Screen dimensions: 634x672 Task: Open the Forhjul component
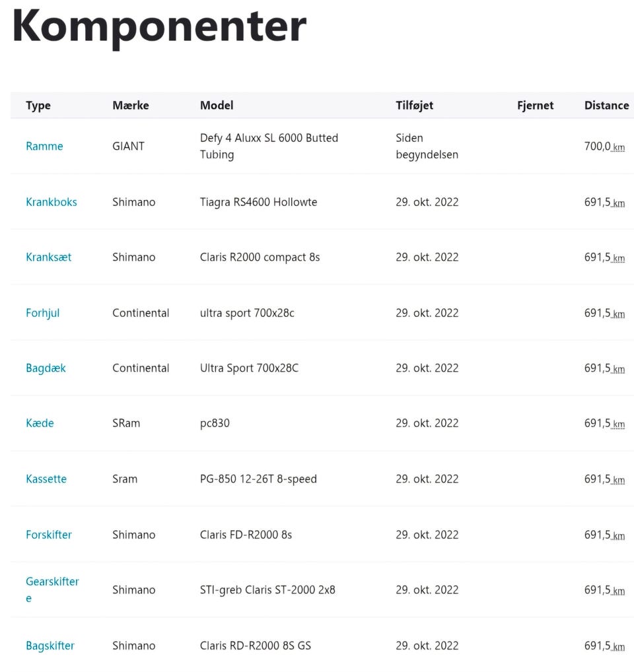click(43, 313)
